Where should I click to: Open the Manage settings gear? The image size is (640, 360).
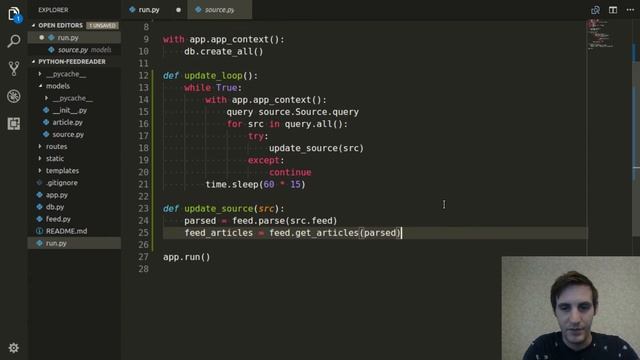click(x=13, y=348)
